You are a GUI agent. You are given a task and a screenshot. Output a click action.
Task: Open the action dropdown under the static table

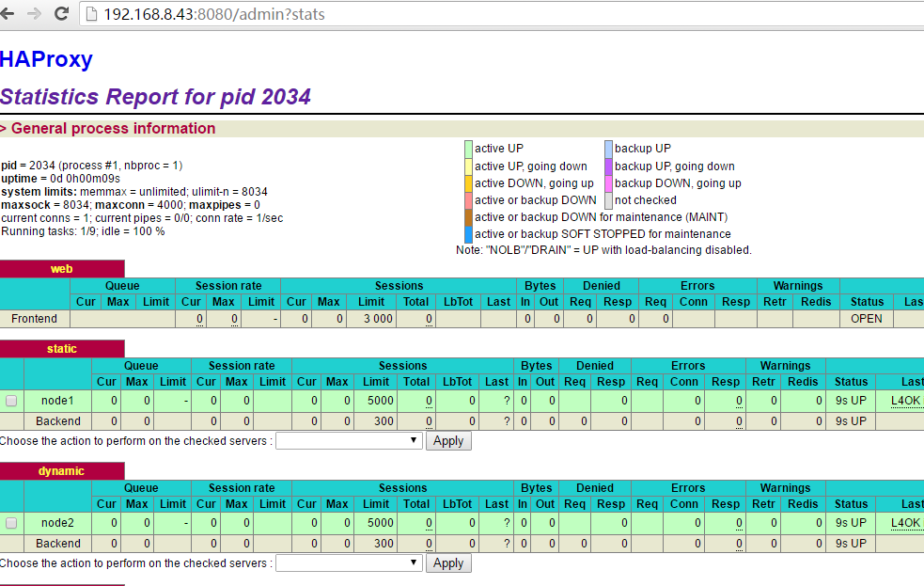click(x=349, y=441)
